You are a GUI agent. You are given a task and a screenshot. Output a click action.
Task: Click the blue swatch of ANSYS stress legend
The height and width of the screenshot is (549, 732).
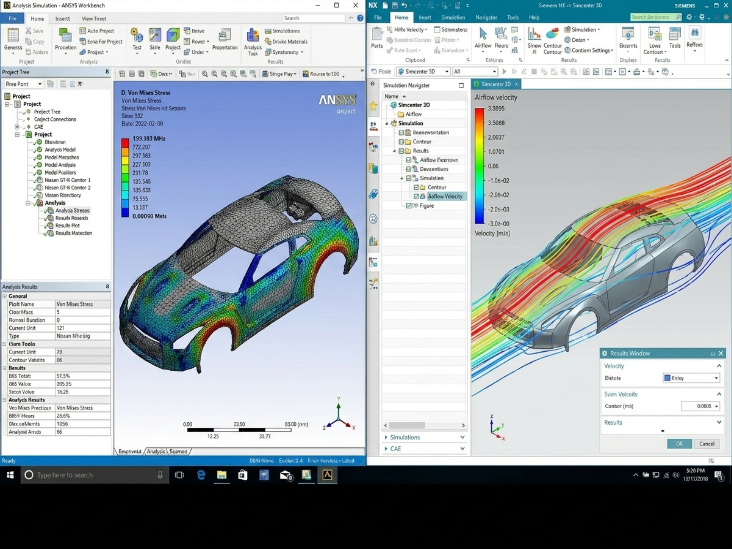(125, 210)
